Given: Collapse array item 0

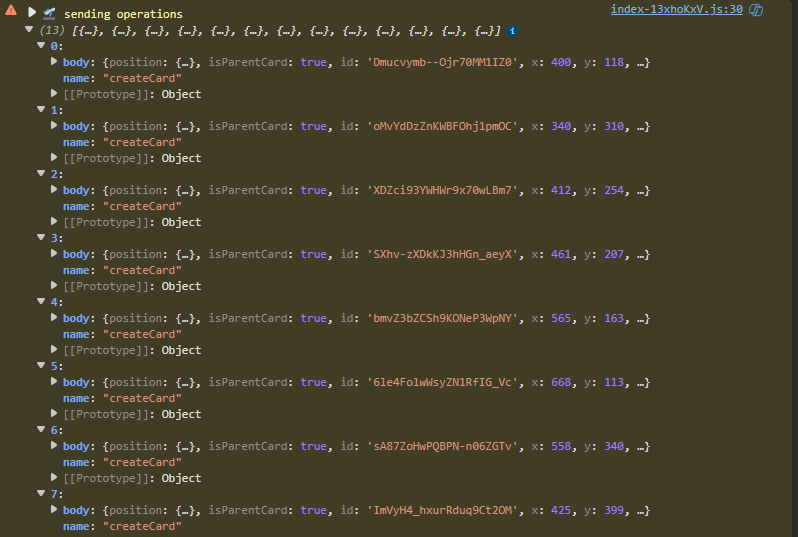Looking at the screenshot, I should [40, 46].
